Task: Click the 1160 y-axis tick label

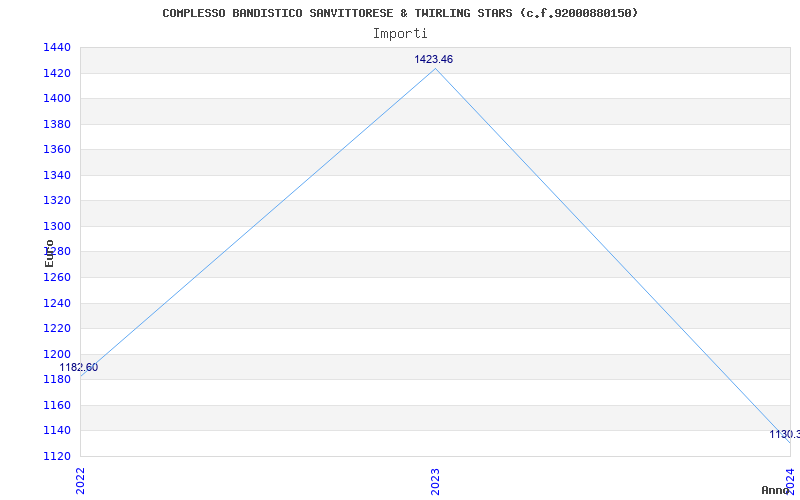Action: (57, 405)
